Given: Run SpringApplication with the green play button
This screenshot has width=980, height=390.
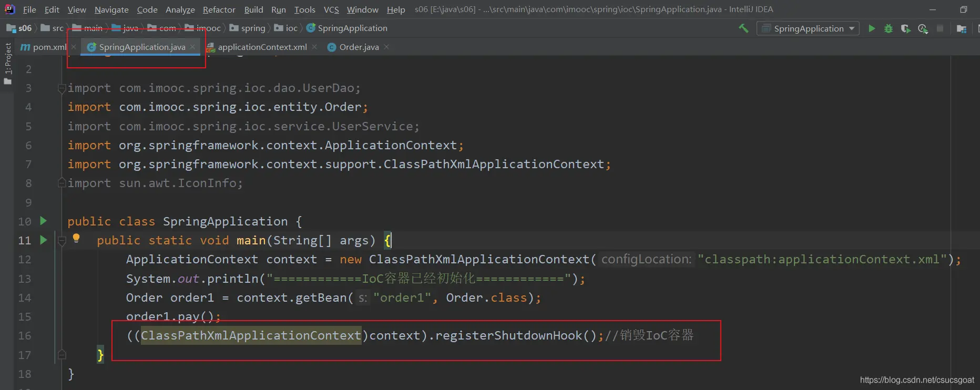Looking at the screenshot, I should [872, 28].
